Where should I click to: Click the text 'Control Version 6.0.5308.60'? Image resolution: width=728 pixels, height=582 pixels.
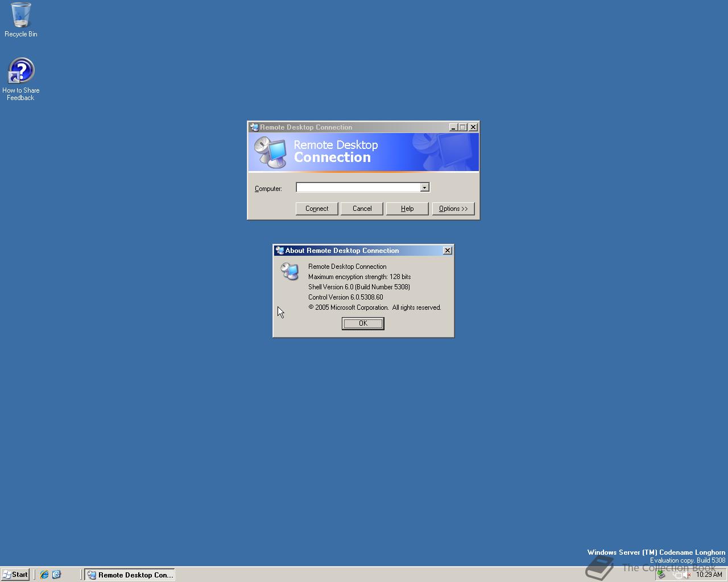pos(345,297)
